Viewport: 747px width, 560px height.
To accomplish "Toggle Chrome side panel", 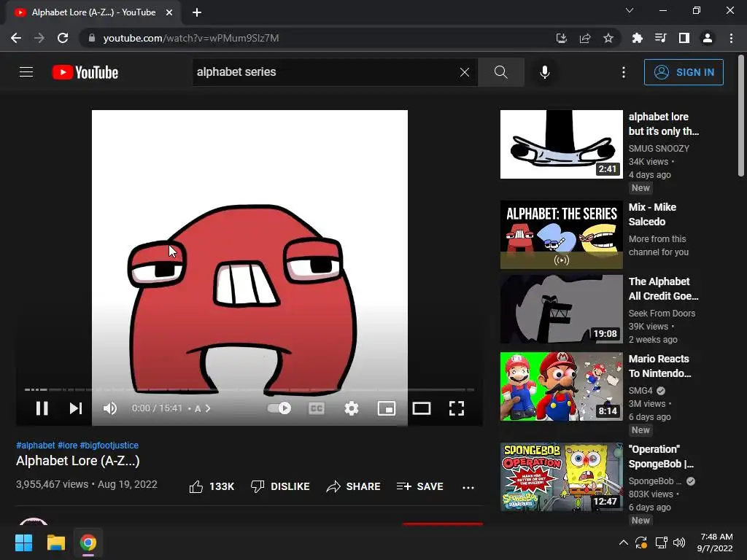I will click(684, 38).
